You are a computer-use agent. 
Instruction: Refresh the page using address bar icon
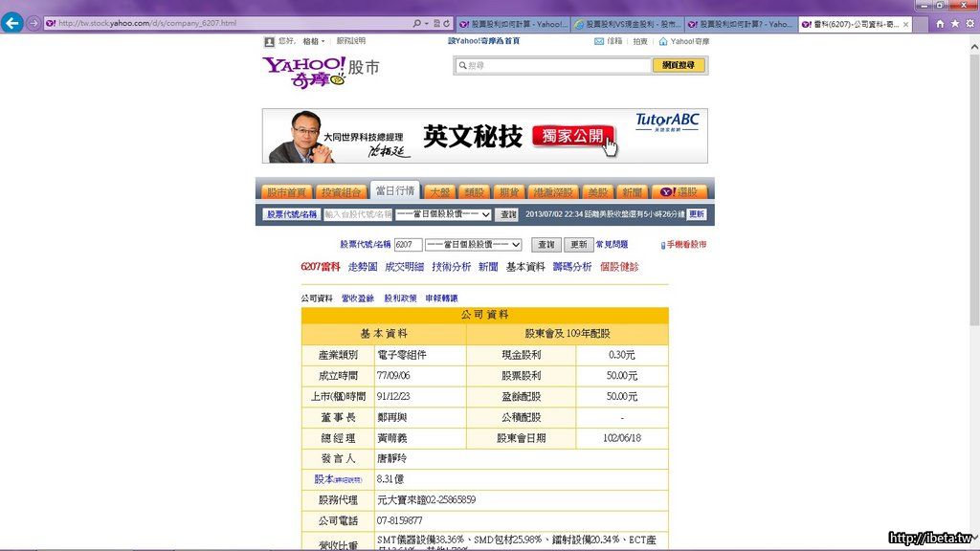click(x=448, y=23)
